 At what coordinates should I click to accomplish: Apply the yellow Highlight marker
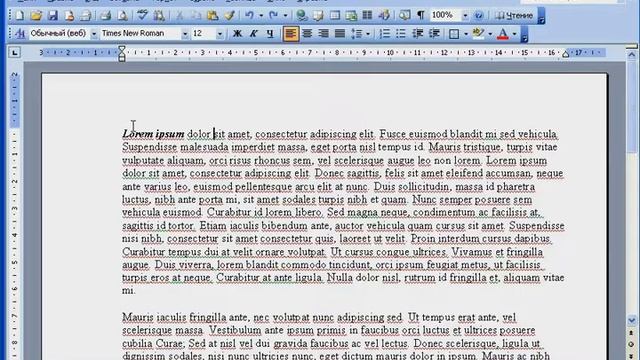478,33
